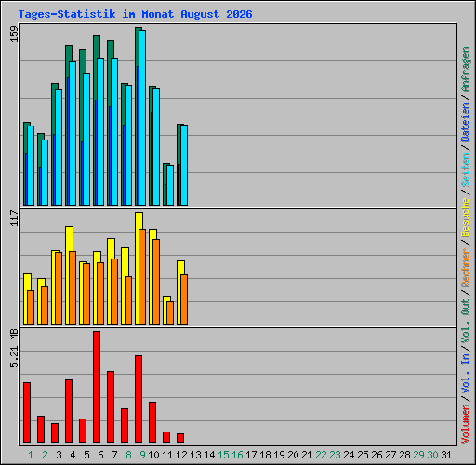
Task: Click day 28 on the x-axis
Action: [x=404, y=455]
